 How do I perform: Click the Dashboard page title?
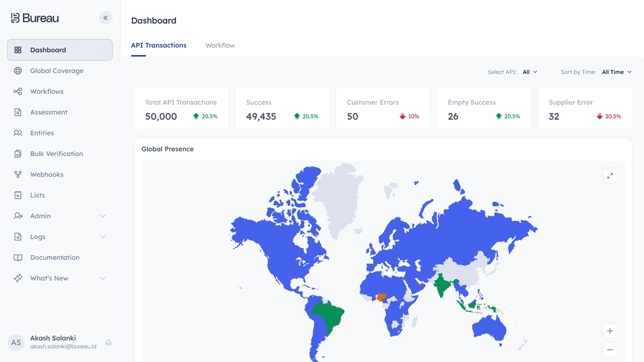pyautogui.click(x=154, y=20)
